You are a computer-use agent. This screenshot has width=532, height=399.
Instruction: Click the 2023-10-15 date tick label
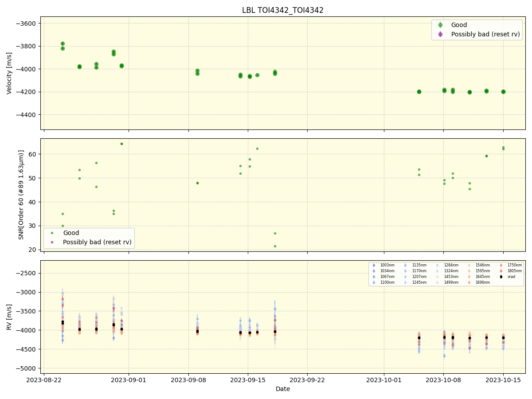pyautogui.click(x=503, y=380)
